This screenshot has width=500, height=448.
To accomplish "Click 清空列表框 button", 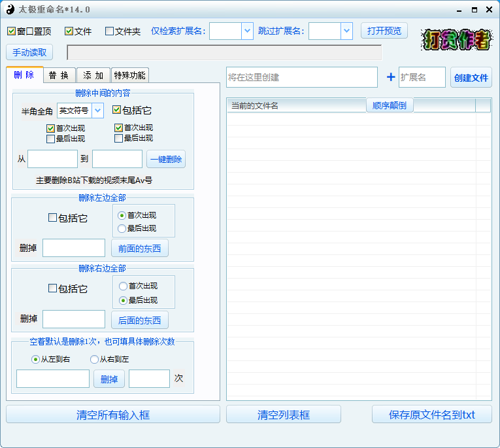I will click(x=284, y=415).
